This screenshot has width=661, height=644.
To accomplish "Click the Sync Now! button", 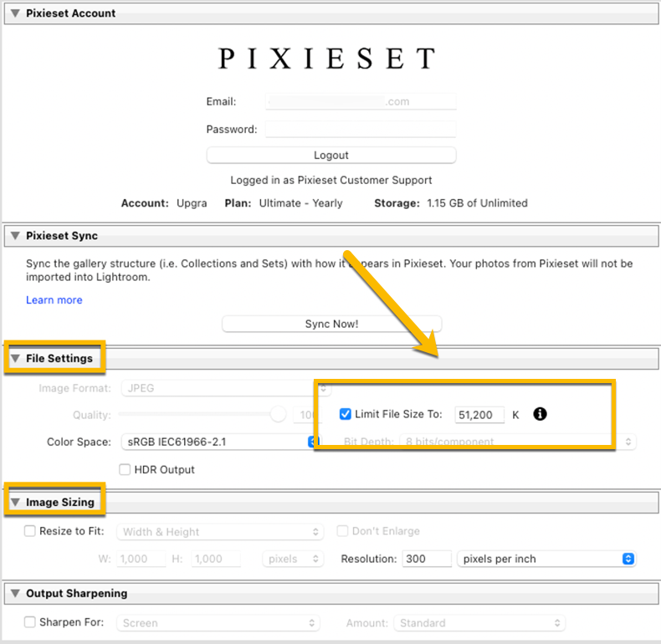I will 332,324.
